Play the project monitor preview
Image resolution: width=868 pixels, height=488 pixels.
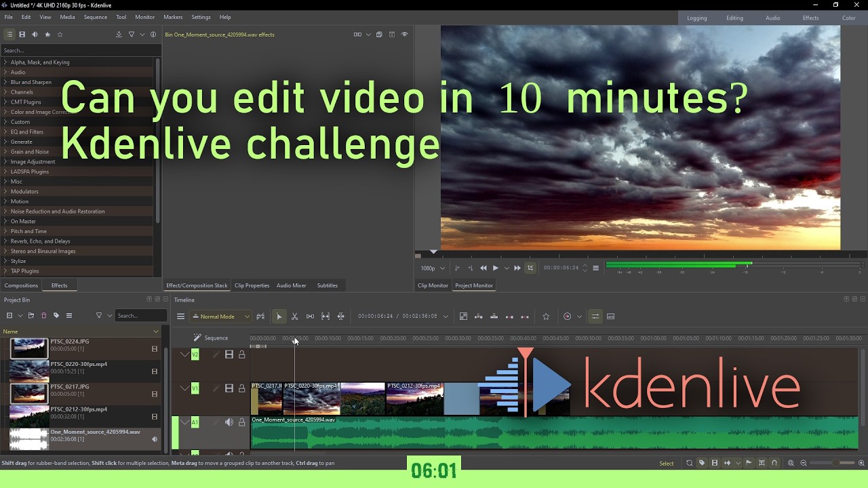point(496,268)
